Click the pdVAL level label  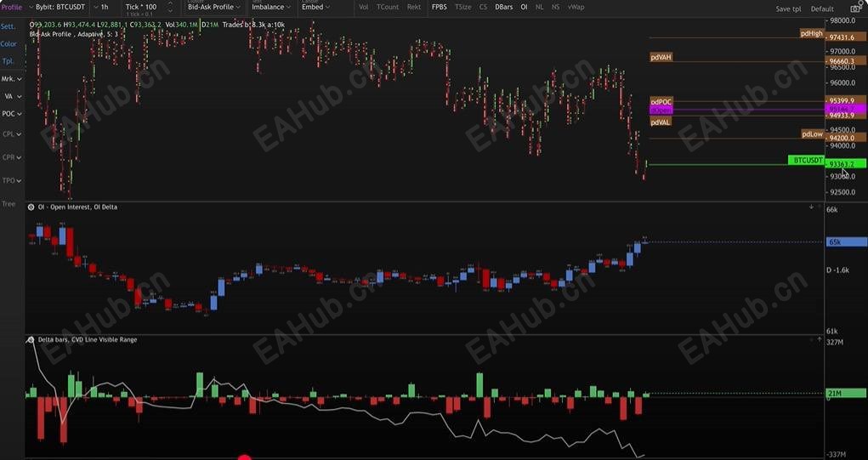[x=661, y=122]
